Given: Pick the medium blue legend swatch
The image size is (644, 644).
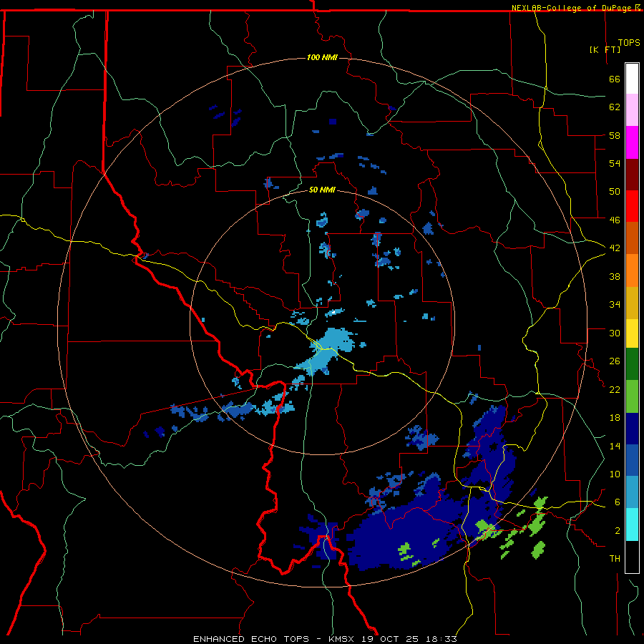Looking at the screenshot, I should coord(632,460).
